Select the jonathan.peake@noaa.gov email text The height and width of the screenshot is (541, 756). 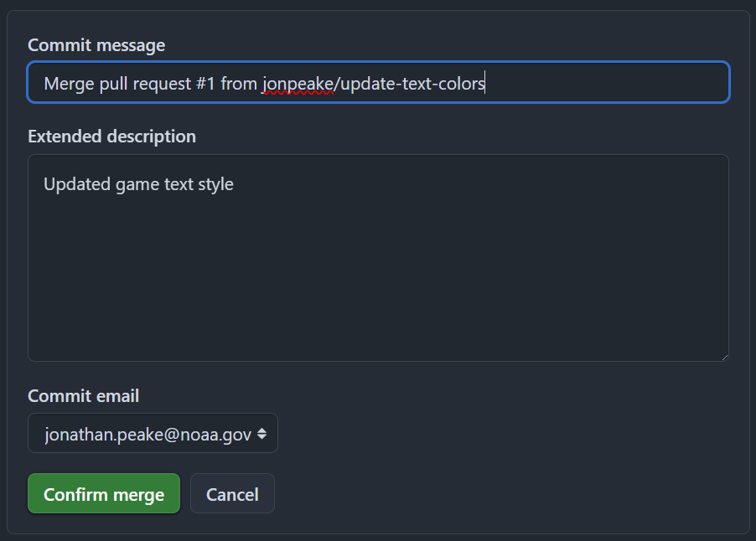point(148,435)
